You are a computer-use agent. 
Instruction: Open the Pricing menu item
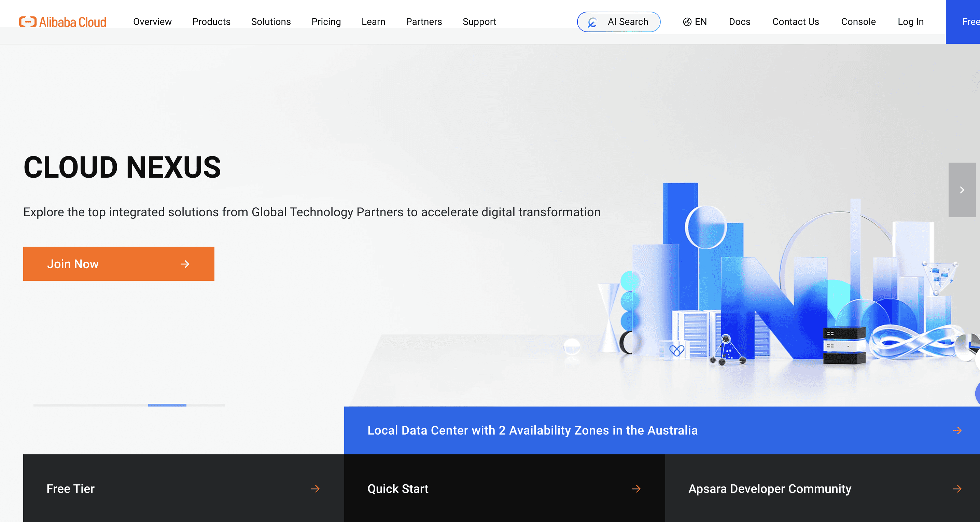326,22
